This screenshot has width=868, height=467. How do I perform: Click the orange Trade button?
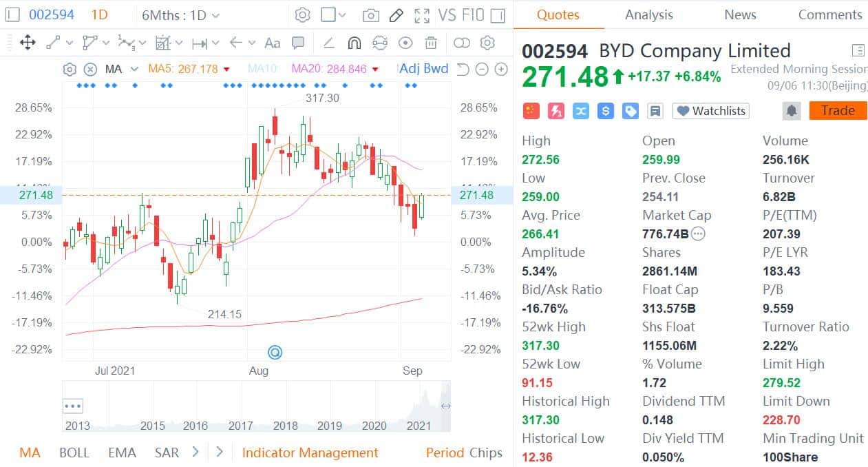[838, 110]
